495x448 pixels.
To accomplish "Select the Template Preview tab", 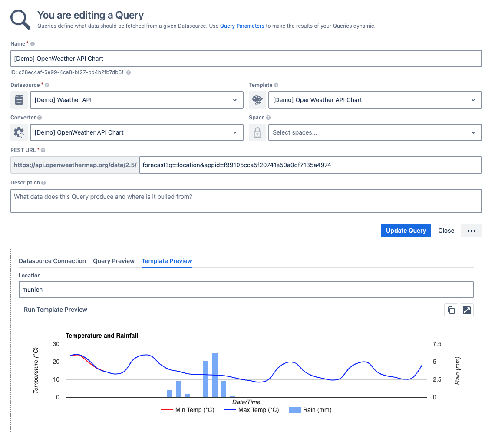I will click(x=167, y=261).
